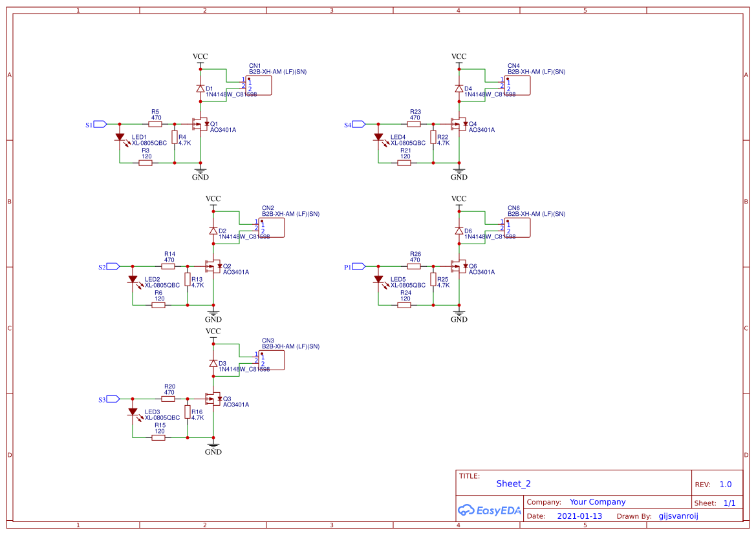Select the D4 diode symbol
Viewport: 756px width, 535px height.
click(459, 88)
